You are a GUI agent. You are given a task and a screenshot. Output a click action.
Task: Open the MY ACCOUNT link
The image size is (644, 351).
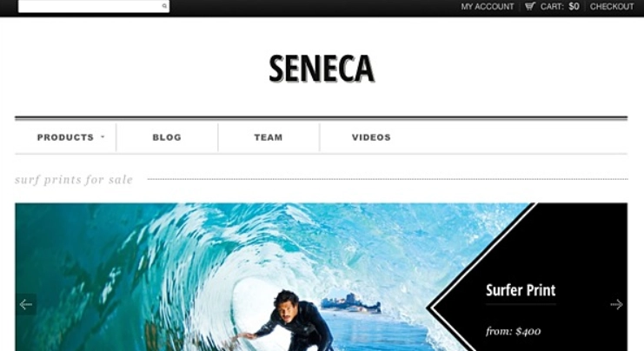[487, 7]
